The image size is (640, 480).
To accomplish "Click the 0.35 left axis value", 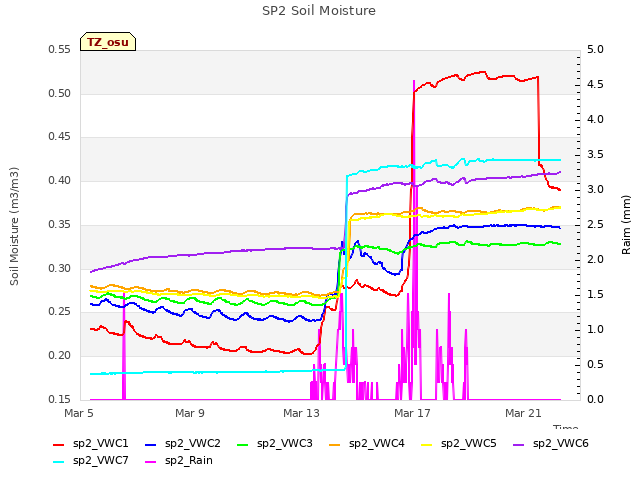I will click(x=60, y=224).
